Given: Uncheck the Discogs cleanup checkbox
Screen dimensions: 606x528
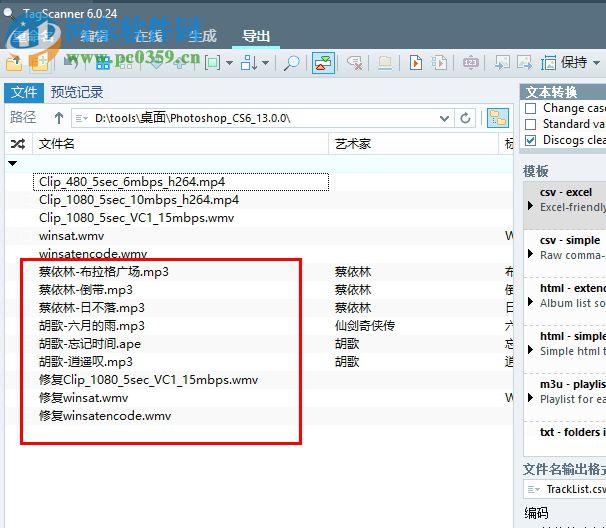Looking at the screenshot, I should [531, 140].
